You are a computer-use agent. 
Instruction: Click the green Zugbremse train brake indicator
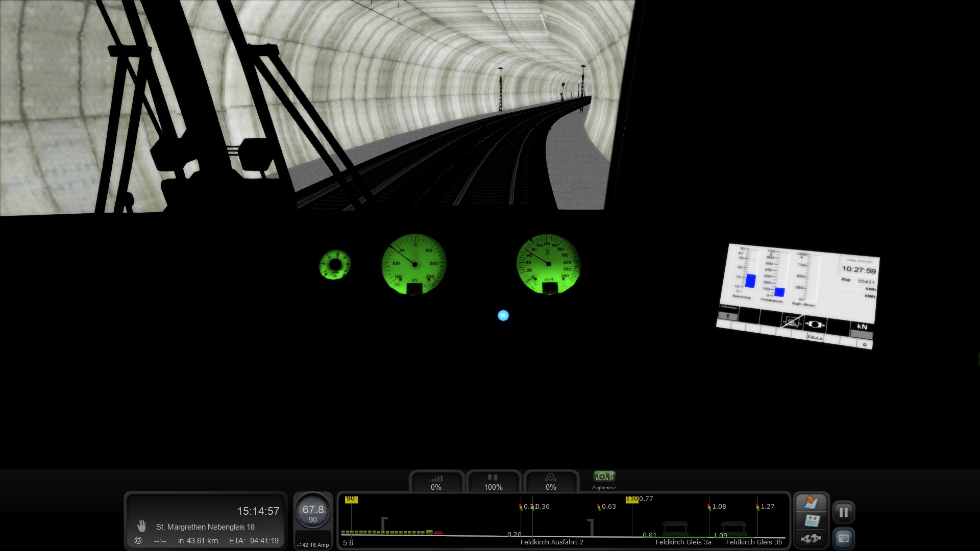tap(604, 477)
